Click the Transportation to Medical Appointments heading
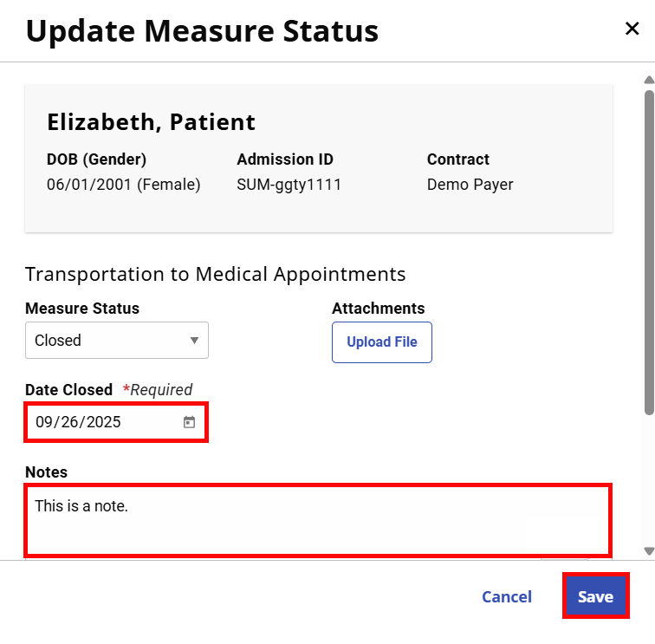 pos(215,275)
